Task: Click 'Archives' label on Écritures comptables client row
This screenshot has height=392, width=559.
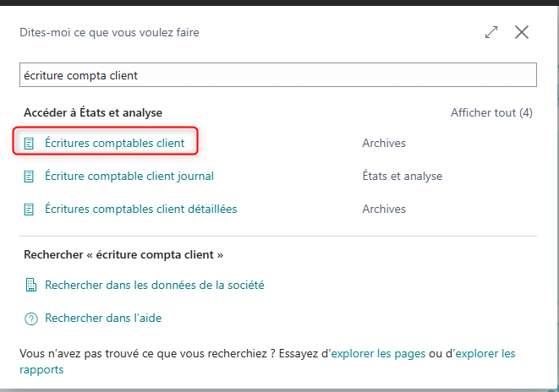Action: point(384,144)
